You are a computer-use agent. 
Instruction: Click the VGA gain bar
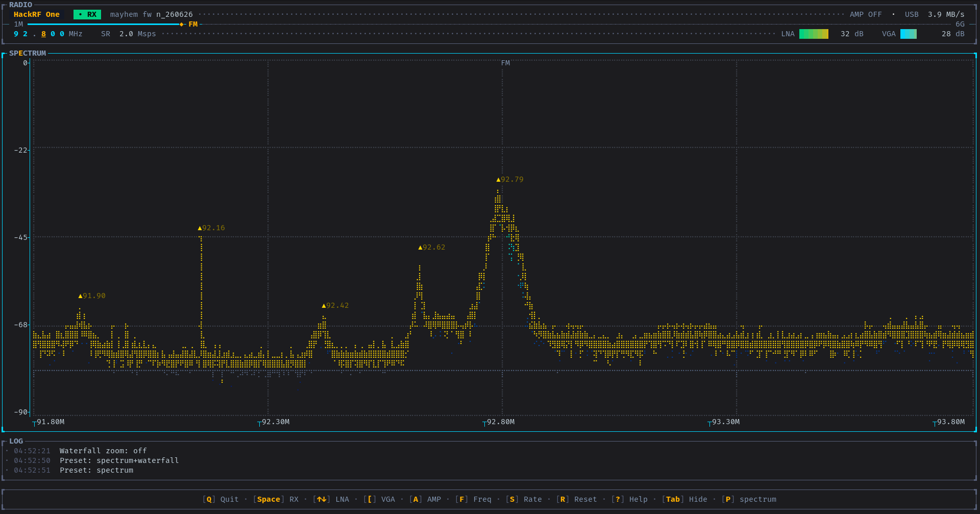coord(909,34)
